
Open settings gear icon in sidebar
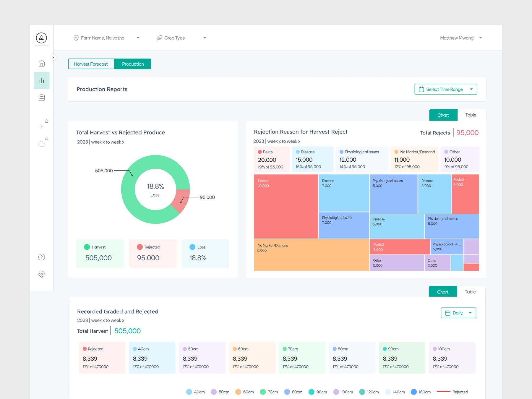click(x=42, y=274)
